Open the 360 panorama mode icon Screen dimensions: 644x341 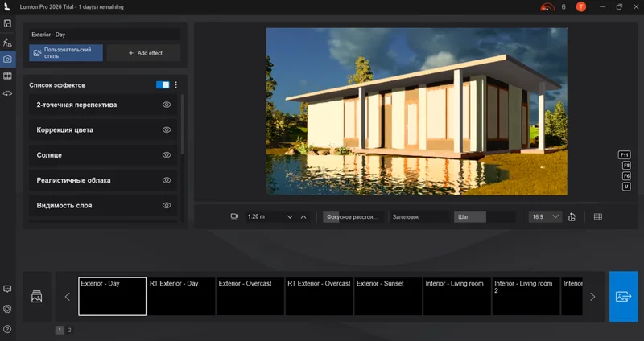click(7, 93)
